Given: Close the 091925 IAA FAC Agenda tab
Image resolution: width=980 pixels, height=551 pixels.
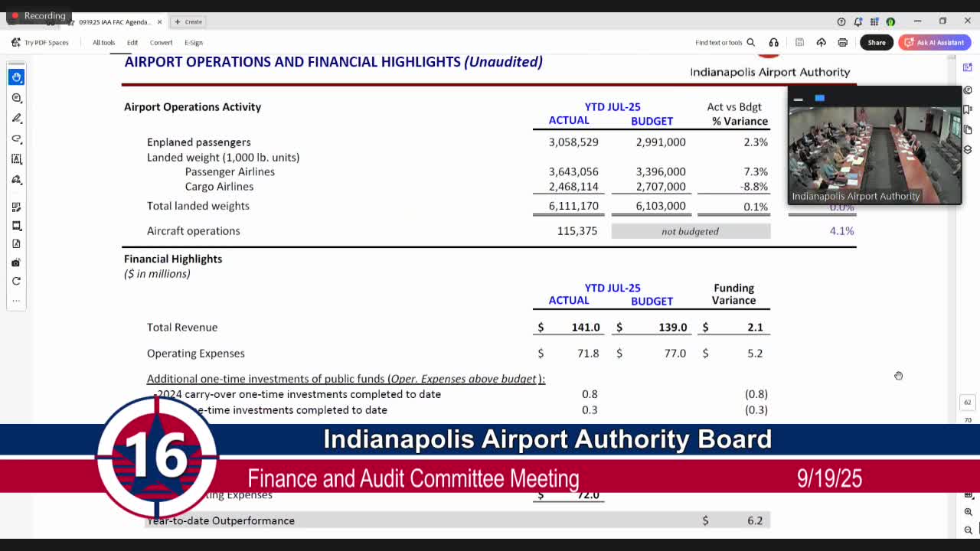Looking at the screenshot, I should coord(159,22).
